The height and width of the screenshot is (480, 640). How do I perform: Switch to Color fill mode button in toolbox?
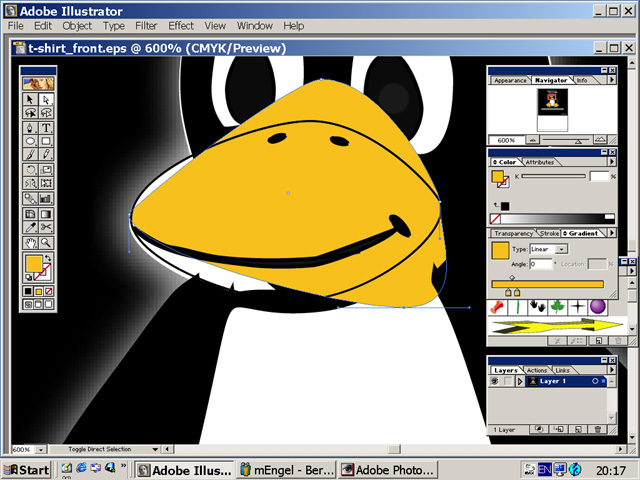(28, 291)
